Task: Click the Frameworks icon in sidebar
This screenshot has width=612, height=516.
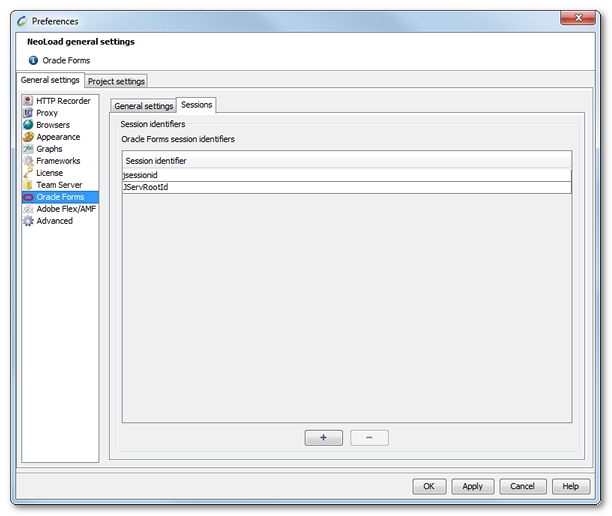Action: click(x=28, y=161)
